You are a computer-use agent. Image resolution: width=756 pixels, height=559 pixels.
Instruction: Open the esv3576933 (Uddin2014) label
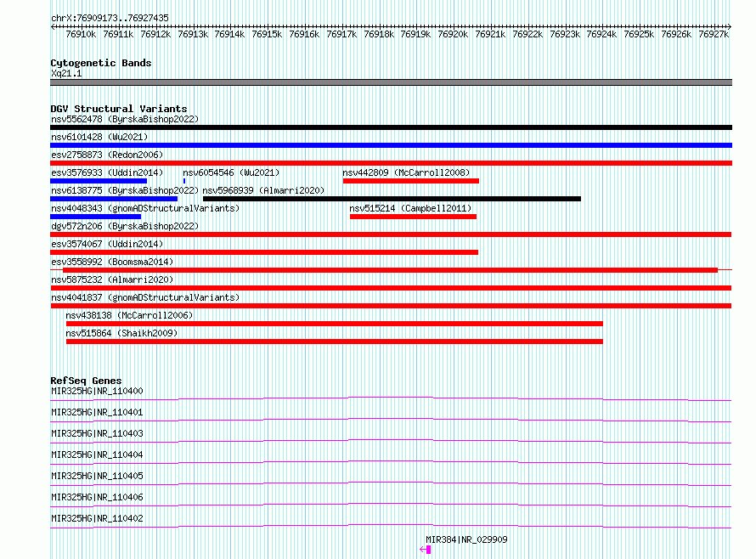click(107, 172)
